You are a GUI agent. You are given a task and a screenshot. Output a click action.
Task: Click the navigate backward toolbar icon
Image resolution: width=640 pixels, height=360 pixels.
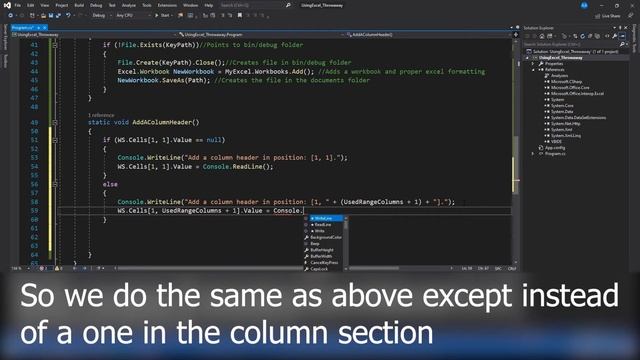tap(11, 16)
